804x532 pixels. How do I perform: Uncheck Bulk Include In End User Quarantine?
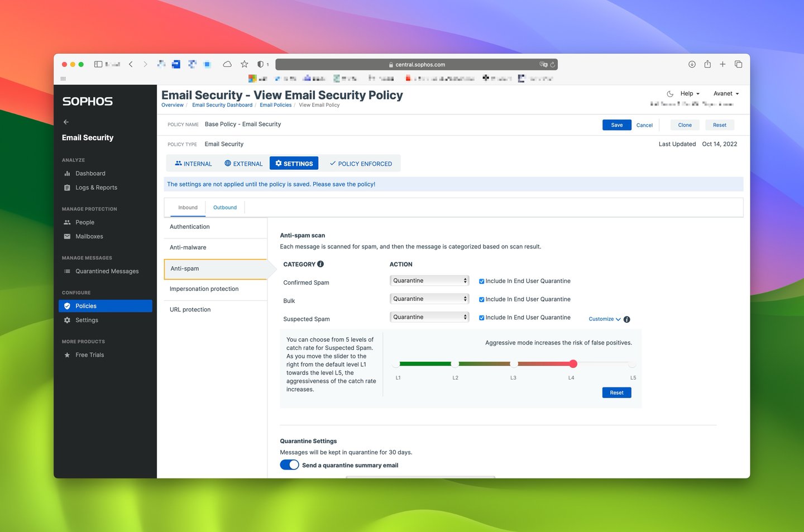click(x=481, y=300)
